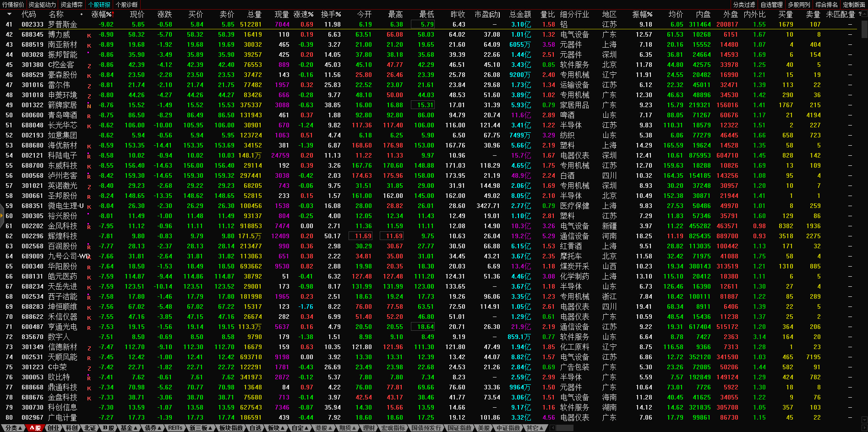868x432 pixels.
Task: Click the Z marker next to C挖金客
Action: [x=89, y=66]
